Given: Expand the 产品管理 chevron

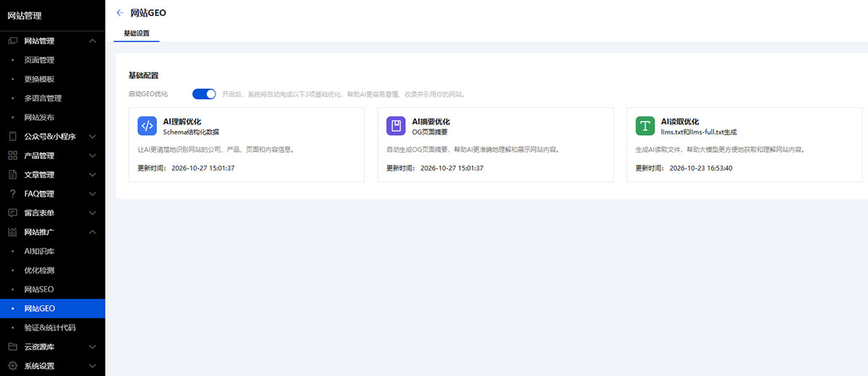Looking at the screenshot, I should coord(92,155).
